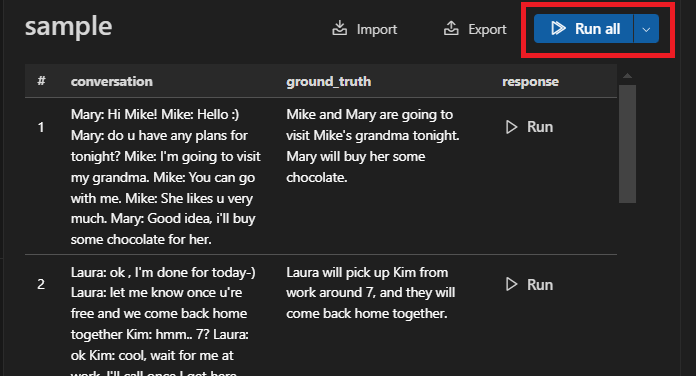Click the sample dataset title
This screenshot has height=376, width=696.
coord(68,27)
